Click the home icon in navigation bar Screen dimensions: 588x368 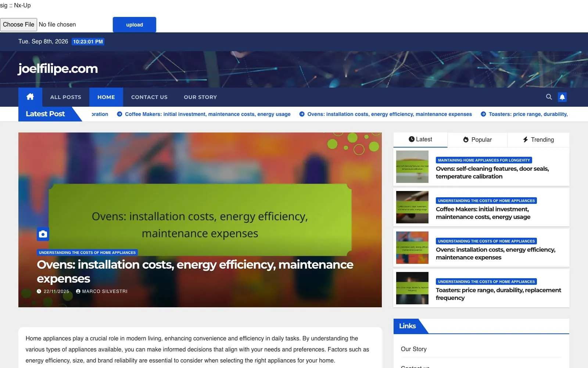pos(30,97)
